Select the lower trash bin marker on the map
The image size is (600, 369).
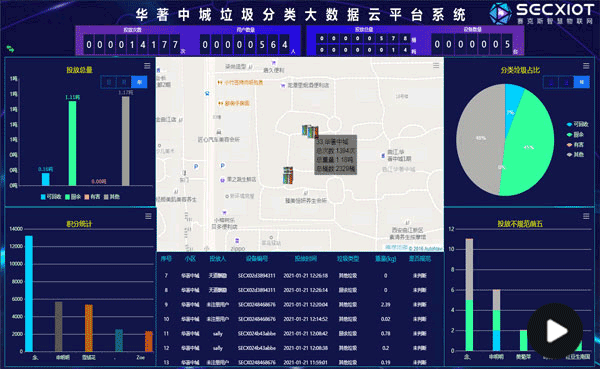click(288, 175)
